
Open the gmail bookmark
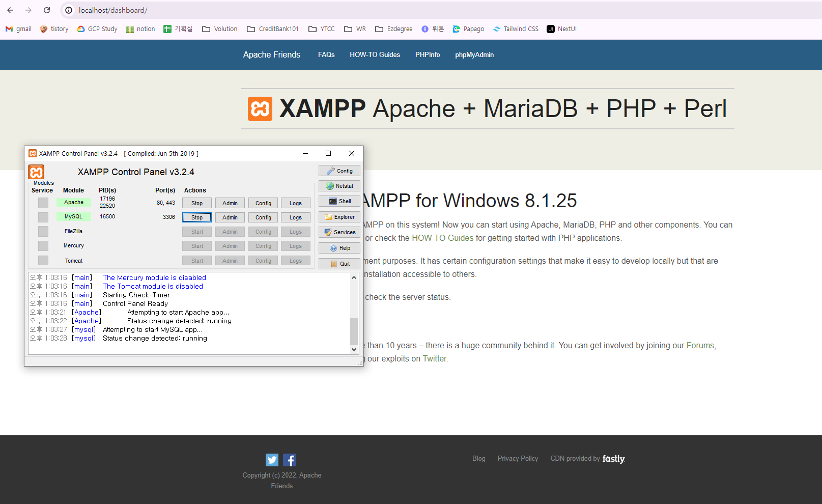coord(19,29)
